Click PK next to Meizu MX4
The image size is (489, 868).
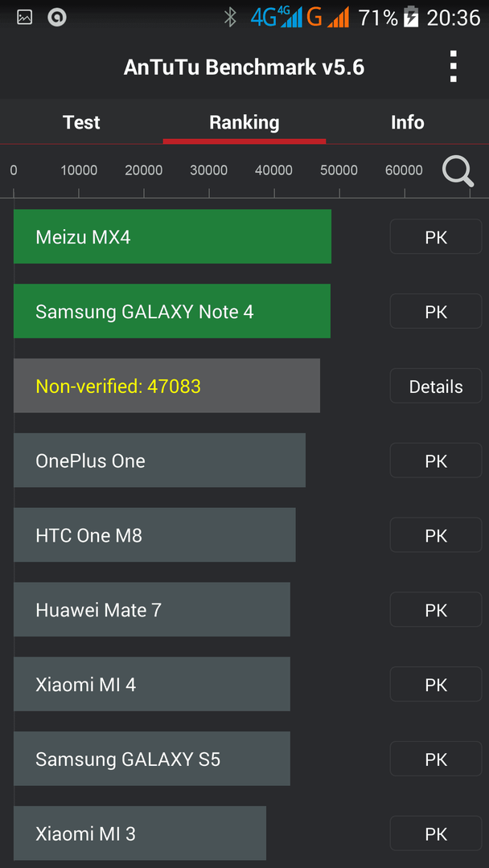tap(436, 237)
